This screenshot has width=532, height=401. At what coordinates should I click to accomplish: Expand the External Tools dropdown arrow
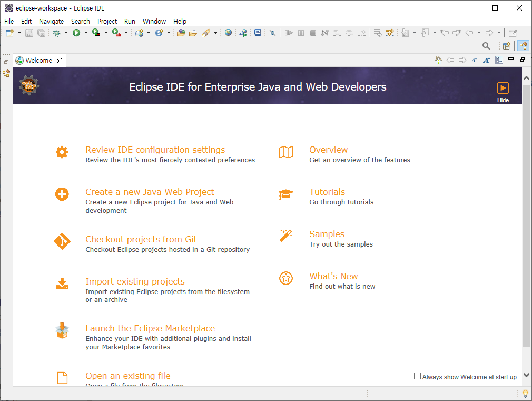126,33
